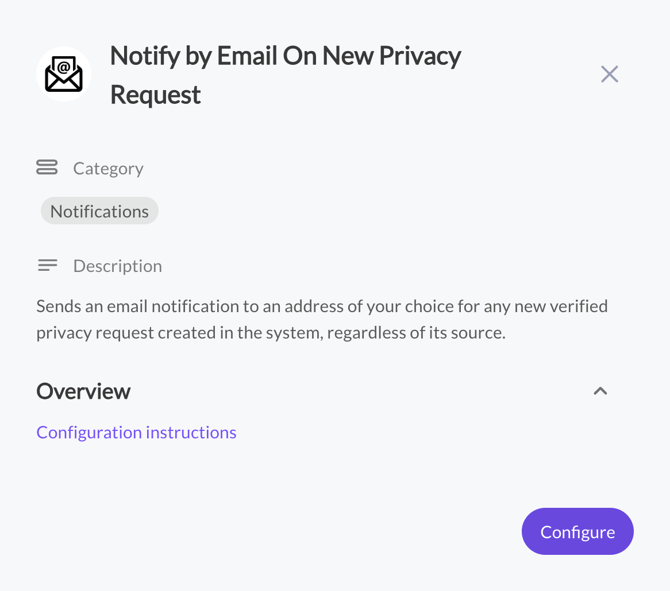Image resolution: width=670 pixels, height=591 pixels.
Task: Close the integration details panel
Action: [609, 74]
